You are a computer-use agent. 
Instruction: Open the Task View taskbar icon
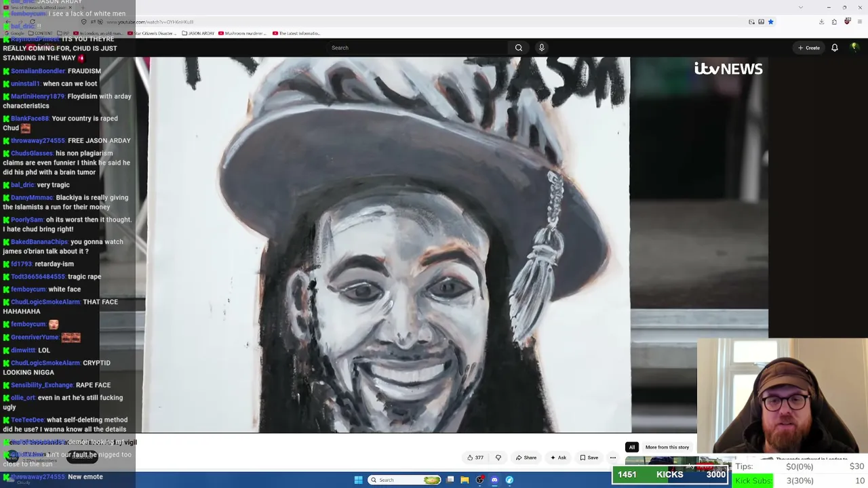450,480
